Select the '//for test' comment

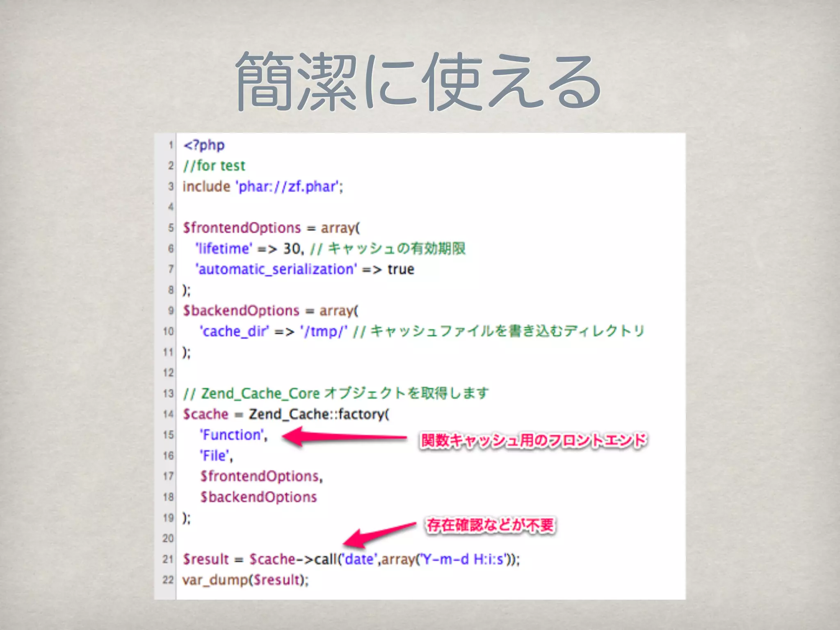coord(214,166)
